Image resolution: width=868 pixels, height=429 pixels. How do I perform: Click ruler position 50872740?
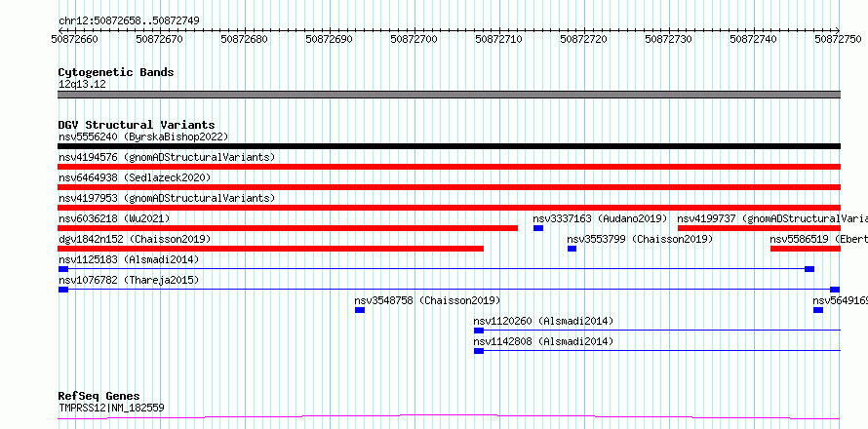754,39
